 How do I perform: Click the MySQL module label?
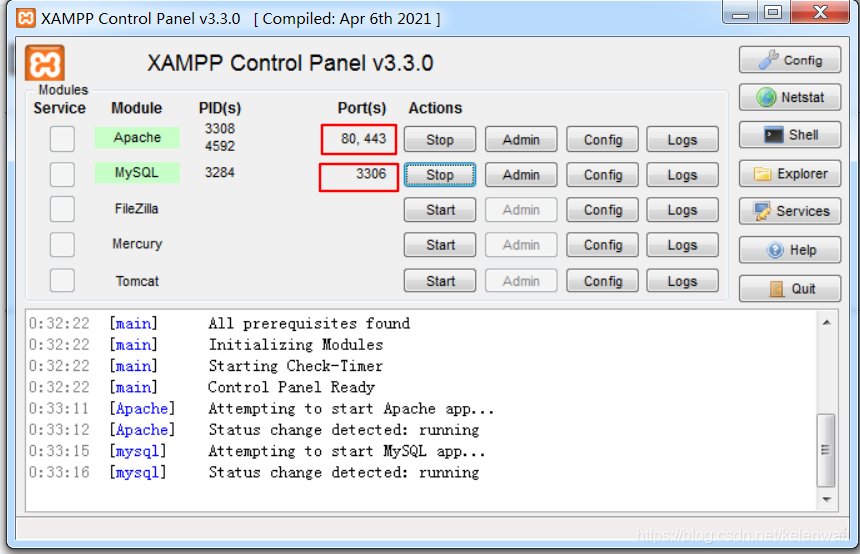pyautogui.click(x=137, y=173)
